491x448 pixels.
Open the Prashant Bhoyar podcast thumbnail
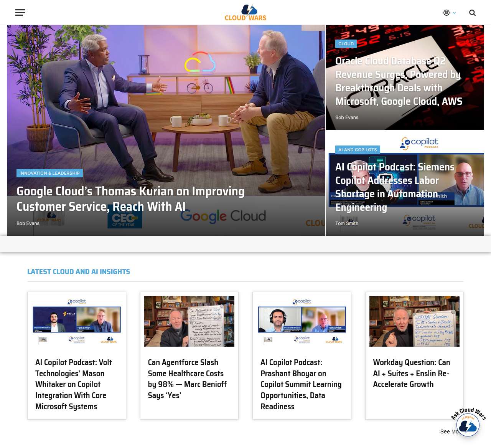302,321
